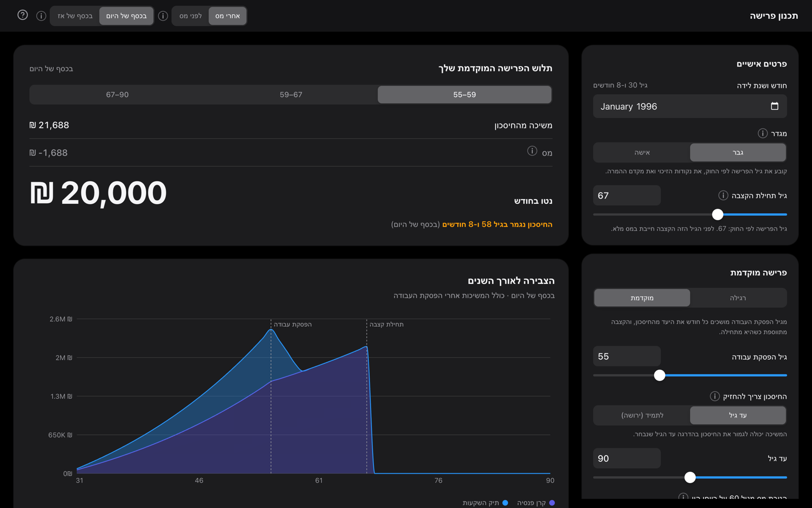Image resolution: width=812 pixels, height=508 pixels.
Task: Choose the לתמיד (ירושה) savings option
Action: [642, 415]
